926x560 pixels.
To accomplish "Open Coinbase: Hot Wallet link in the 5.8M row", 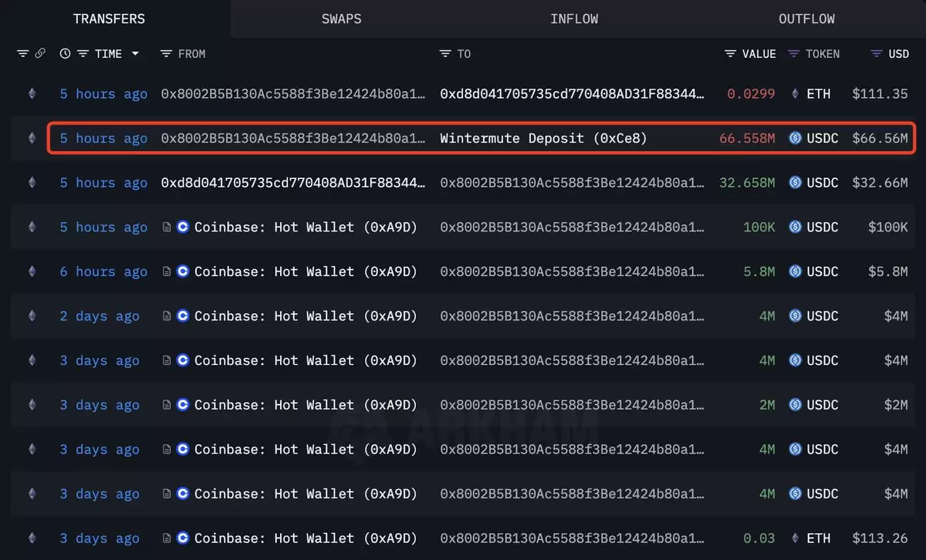I will 306,272.
